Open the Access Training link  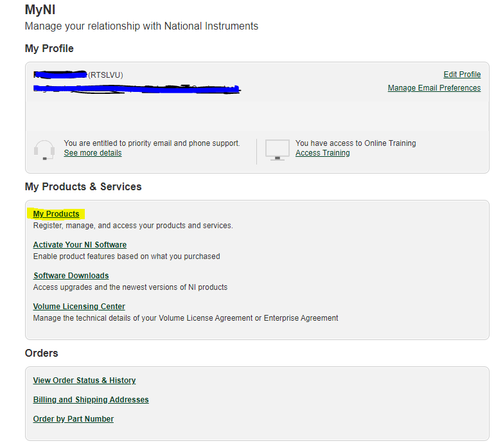pos(322,153)
